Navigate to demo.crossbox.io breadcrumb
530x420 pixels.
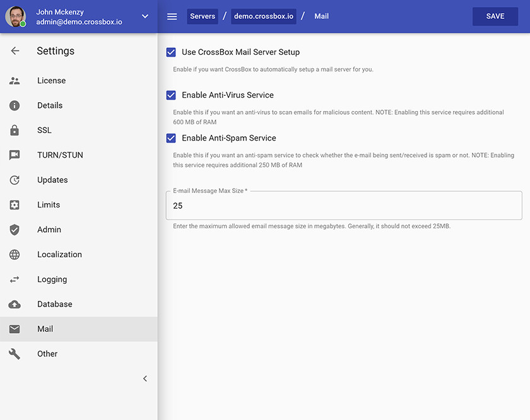(x=264, y=16)
